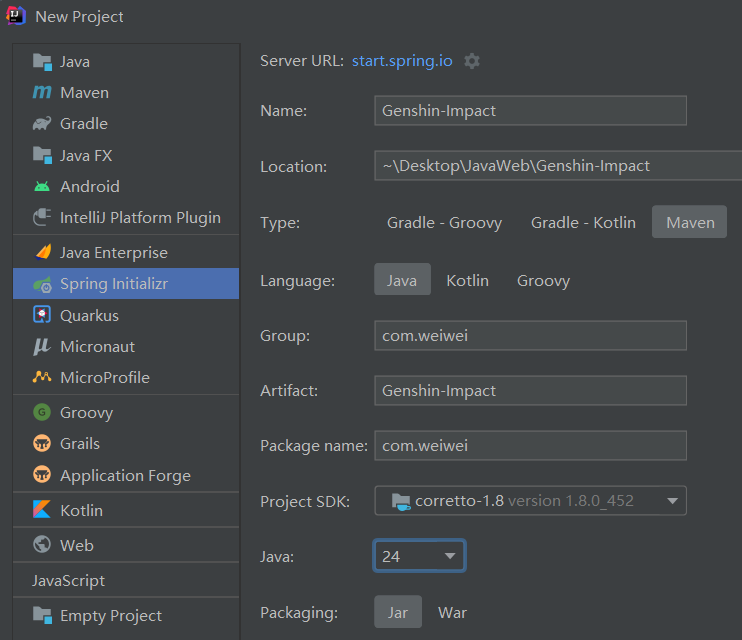This screenshot has width=742, height=640.
Task: Choose War packaging option
Action: [x=452, y=612]
